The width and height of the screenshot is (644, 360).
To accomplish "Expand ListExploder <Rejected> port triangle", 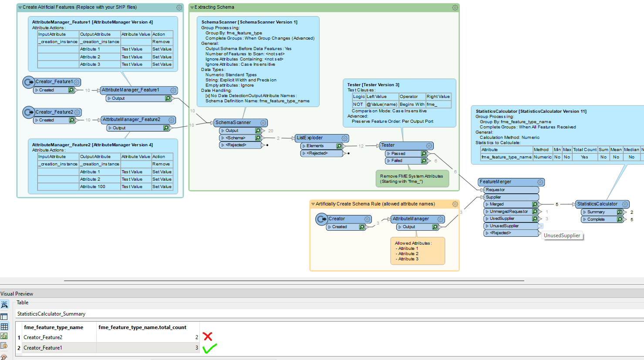I will [304, 153].
